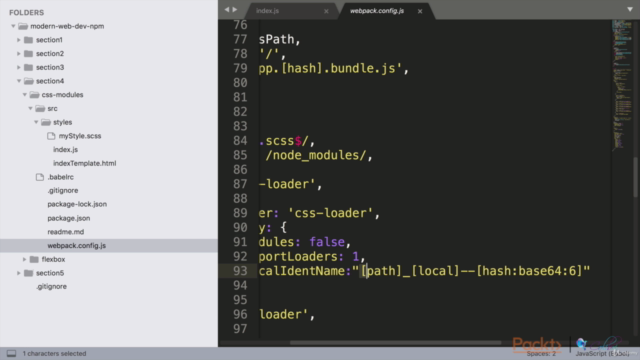Viewport: 640px width, 360px height.
Task: Click the src folder icon
Action: [x=40, y=109]
